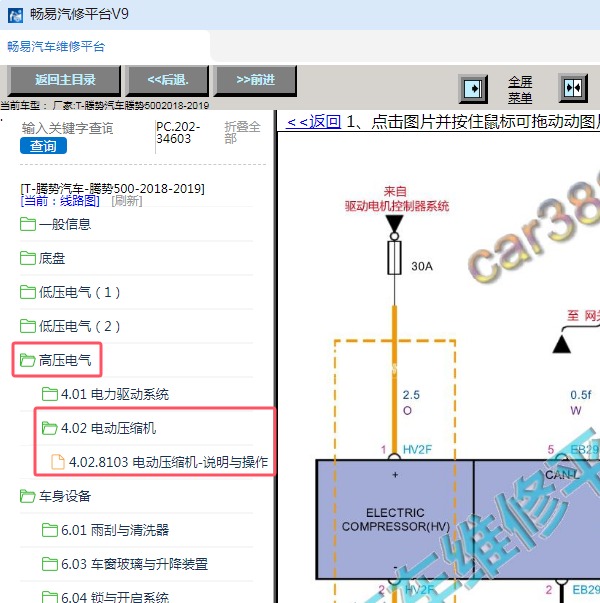Click the right-arrow panel icon beside 全屏菜单

473,89
